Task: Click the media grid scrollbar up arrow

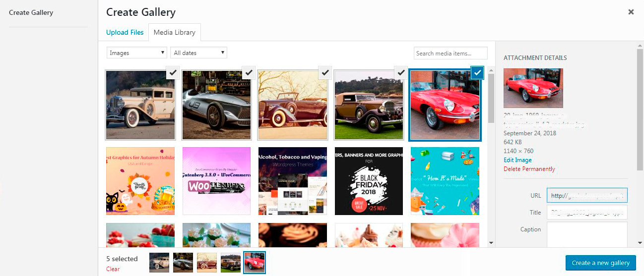Action: click(491, 70)
